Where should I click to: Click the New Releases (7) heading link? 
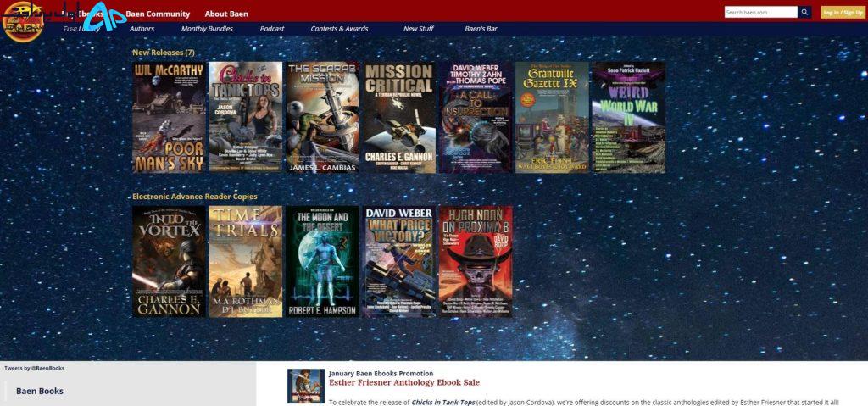(x=164, y=53)
